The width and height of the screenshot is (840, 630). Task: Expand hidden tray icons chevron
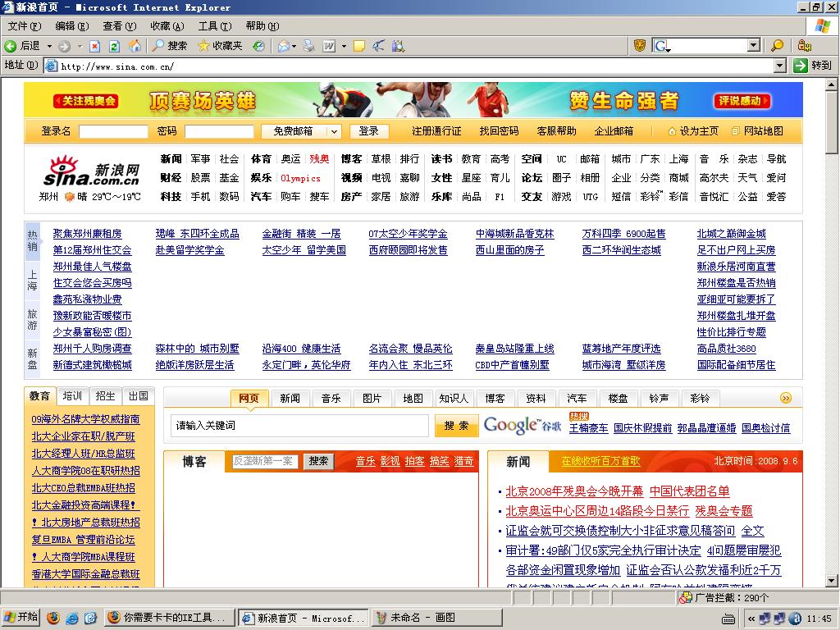tap(751, 619)
